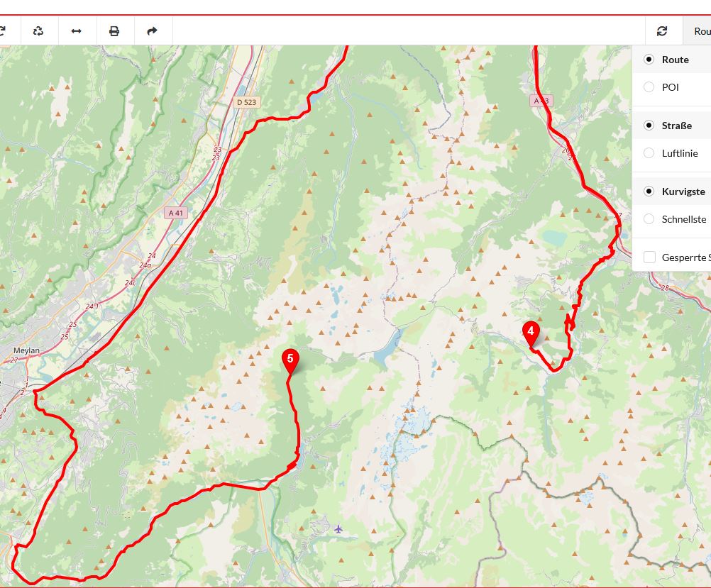Click the airport symbol on the map
The width and height of the screenshot is (711, 588).
(338, 528)
